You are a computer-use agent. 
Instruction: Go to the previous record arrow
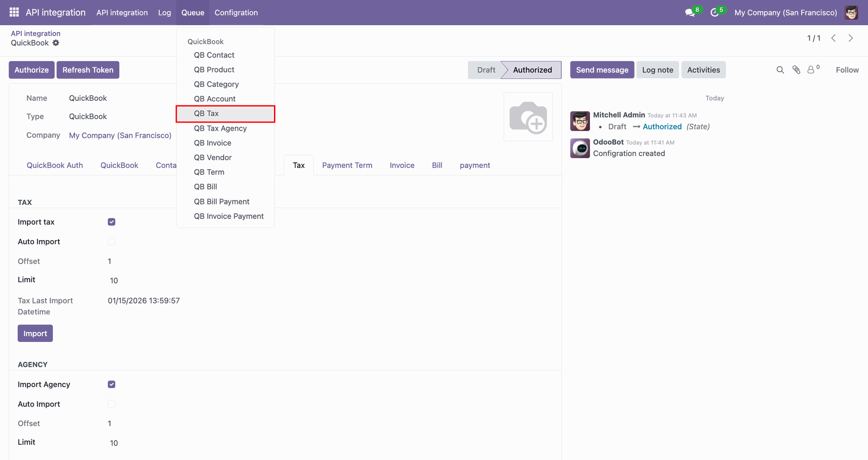[833, 38]
